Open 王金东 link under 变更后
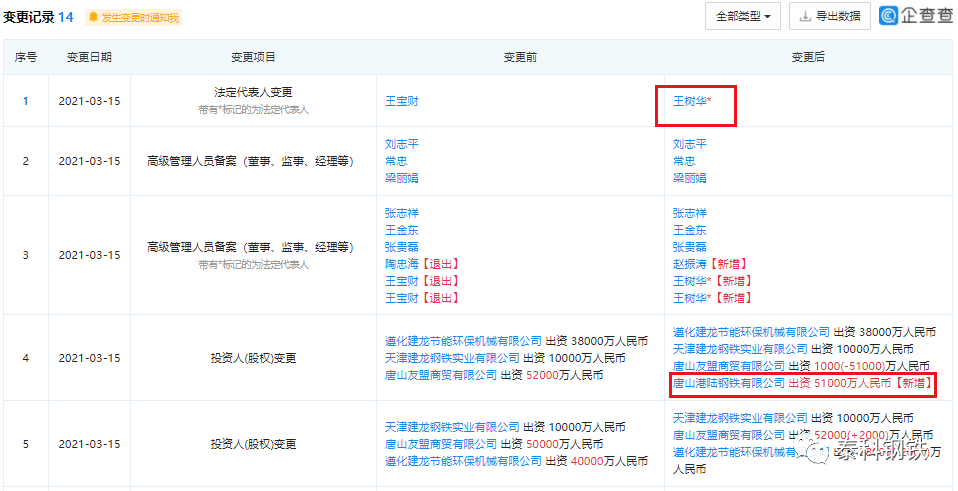 point(690,230)
